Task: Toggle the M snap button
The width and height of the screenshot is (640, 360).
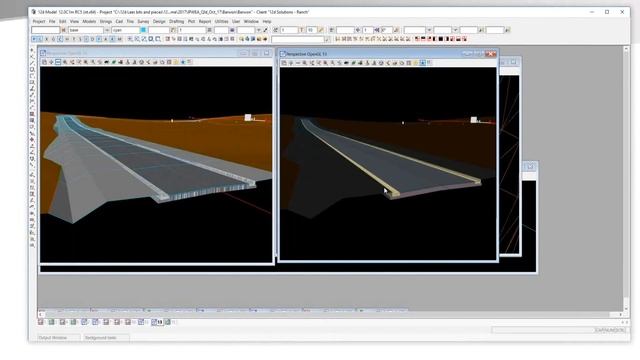Action: [x=120, y=39]
